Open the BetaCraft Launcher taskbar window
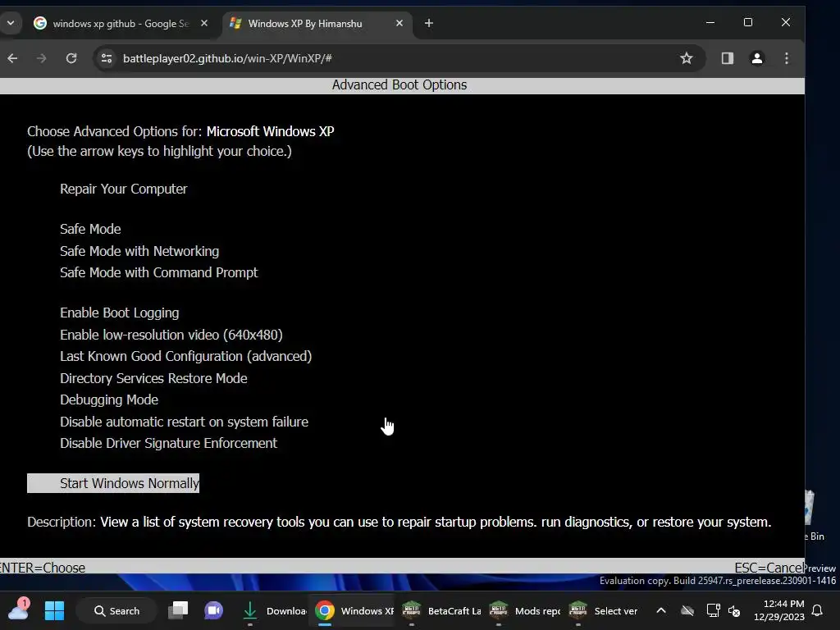The width and height of the screenshot is (840, 630). pyautogui.click(x=441, y=610)
